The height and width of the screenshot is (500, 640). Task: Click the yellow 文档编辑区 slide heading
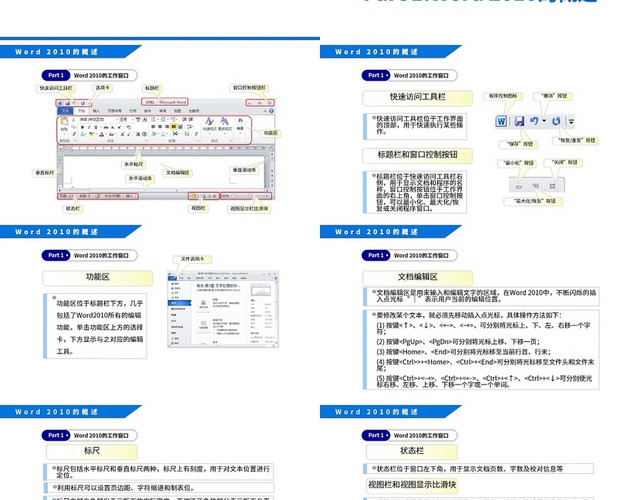coord(417,277)
